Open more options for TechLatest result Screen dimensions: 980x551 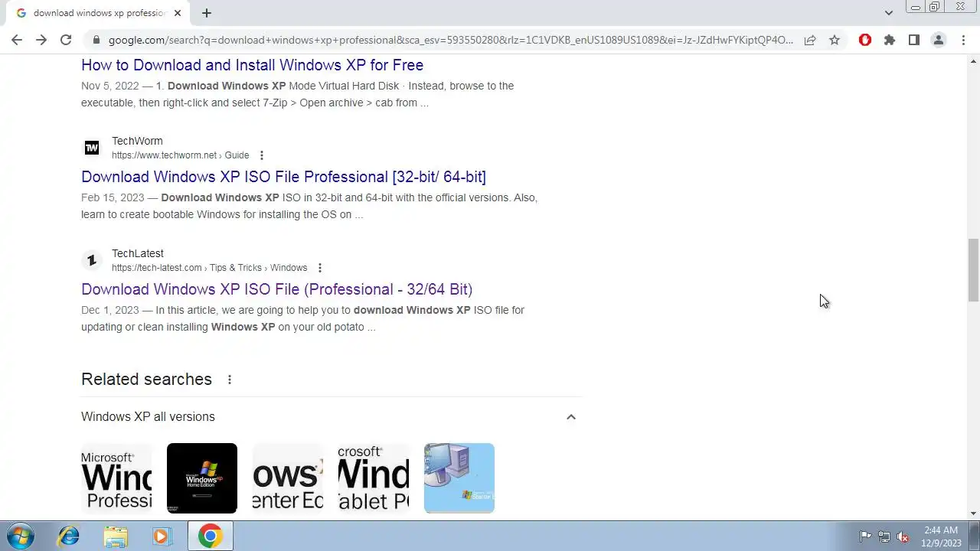pyautogui.click(x=319, y=268)
